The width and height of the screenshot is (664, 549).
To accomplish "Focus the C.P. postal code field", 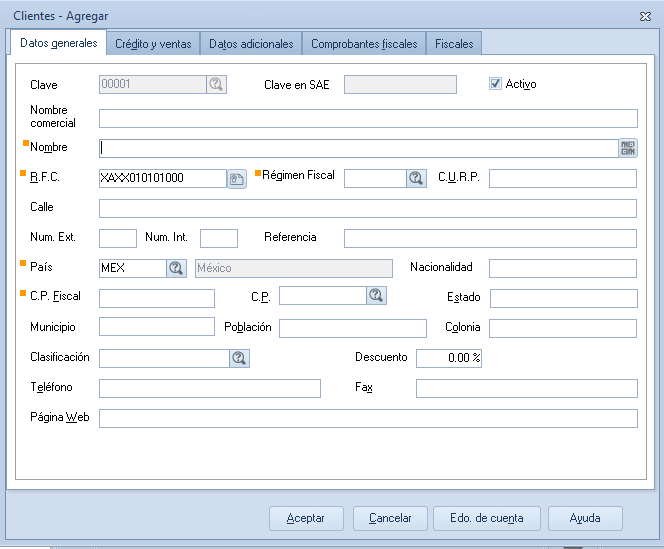I will click(x=323, y=295).
